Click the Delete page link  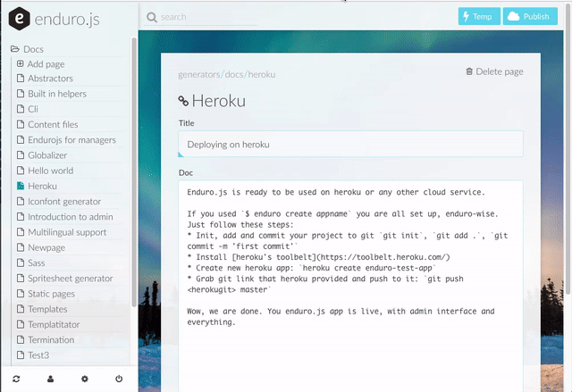[494, 71]
